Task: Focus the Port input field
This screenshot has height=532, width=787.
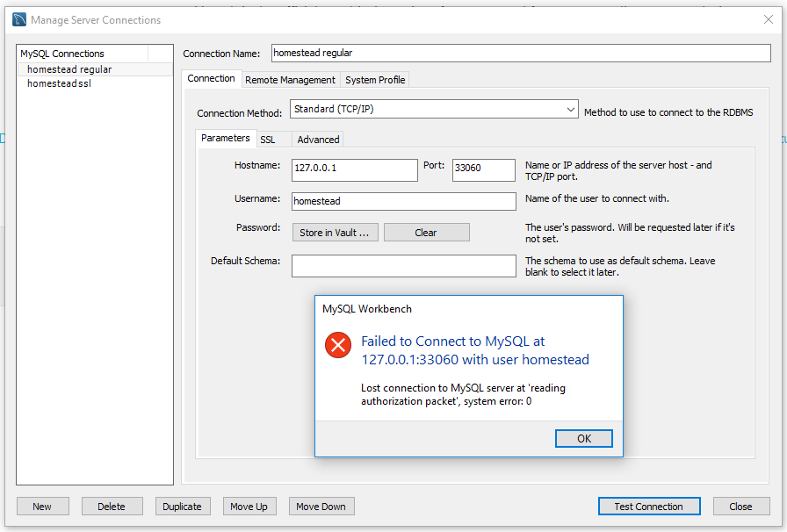Action: (483, 170)
